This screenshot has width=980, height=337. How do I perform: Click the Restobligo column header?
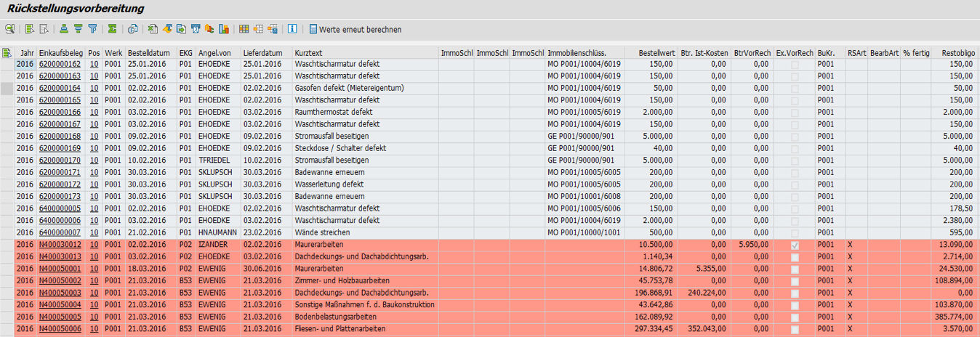coord(957,53)
